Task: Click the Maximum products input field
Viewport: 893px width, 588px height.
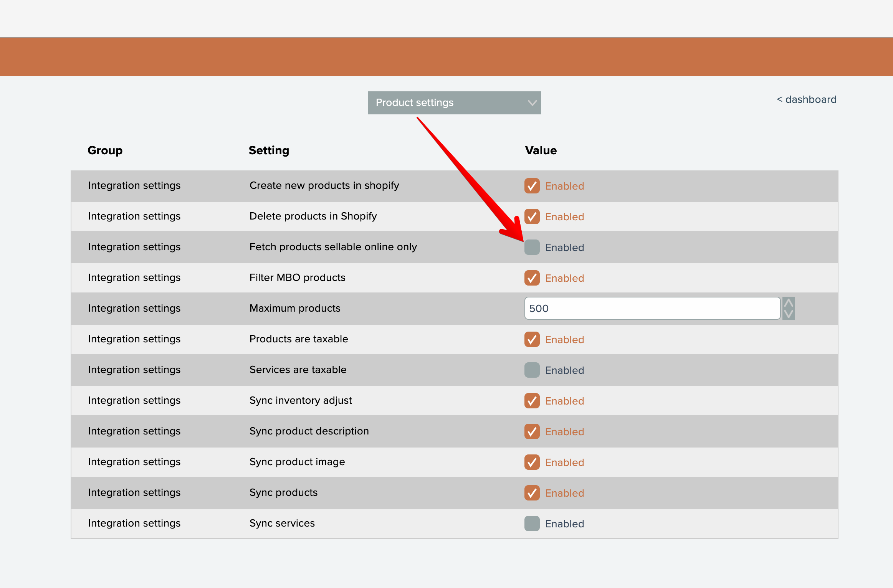Action: coord(652,308)
